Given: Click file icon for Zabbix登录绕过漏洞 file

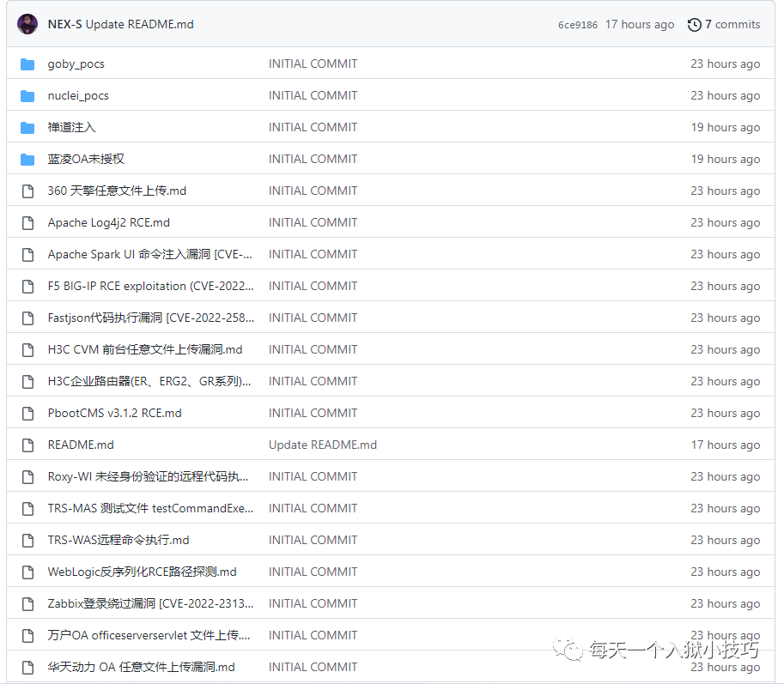Looking at the screenshot, I should 28,604.
